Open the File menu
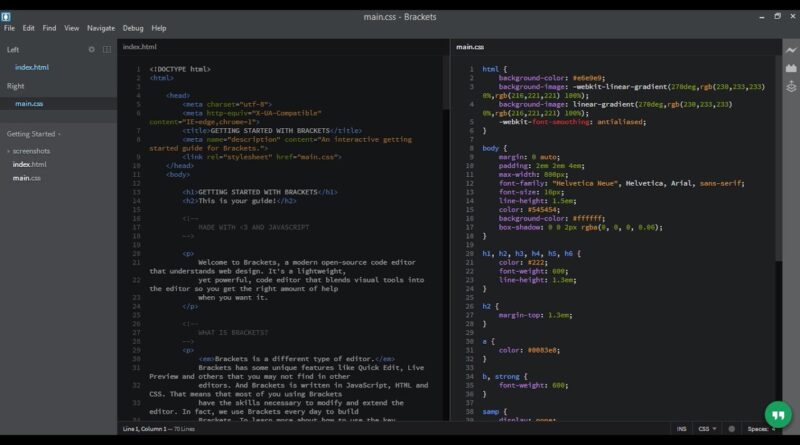This screenshot has width=800, height=445. (x=9, y=28)
